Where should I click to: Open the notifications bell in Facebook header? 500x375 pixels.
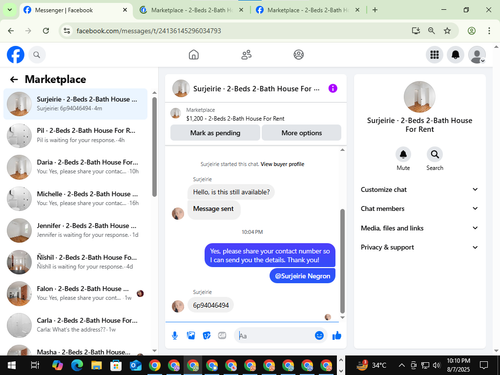tap(455, 55)
